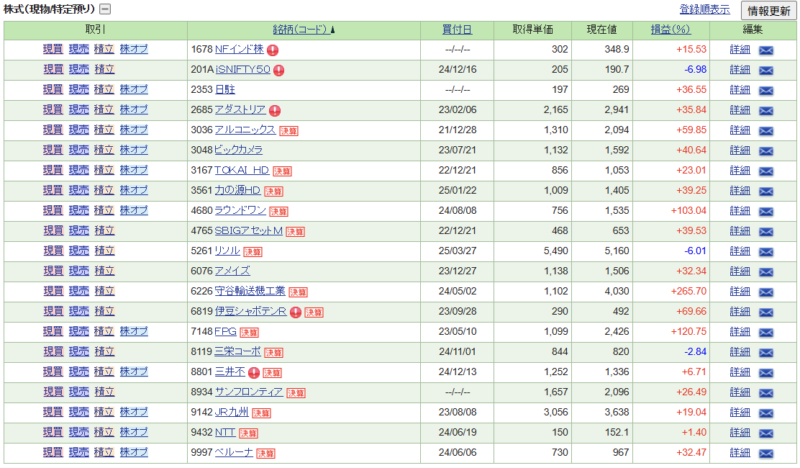800x468 pixels.
Task: Click the mail icon in NTT row
Action: pos(766,433)
